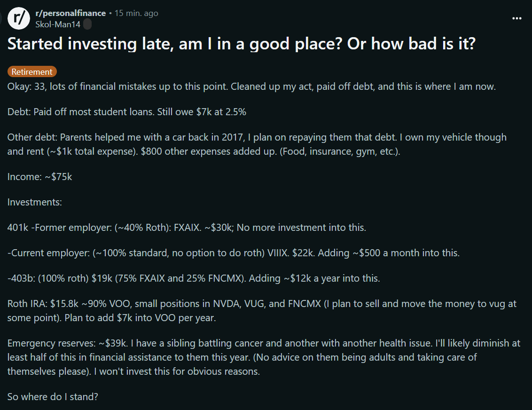Click the '-Current employer' VIIIX line
This screenshot has width=532, height=410.
click(233, 252)
